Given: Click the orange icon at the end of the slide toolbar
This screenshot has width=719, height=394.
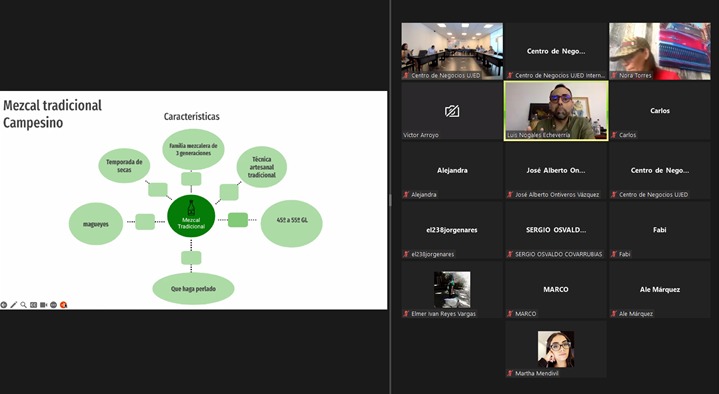Looking at the screenshot, I should [63, 305].
